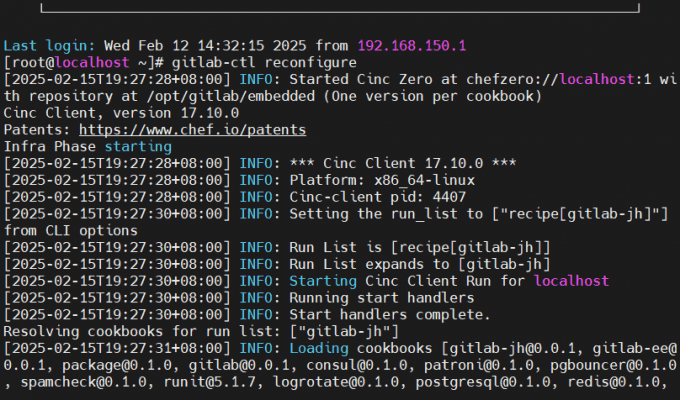The image size is (680, 400).
Task: Click 'Platform: x86_64-linux' text
Action: pos(382,180)
